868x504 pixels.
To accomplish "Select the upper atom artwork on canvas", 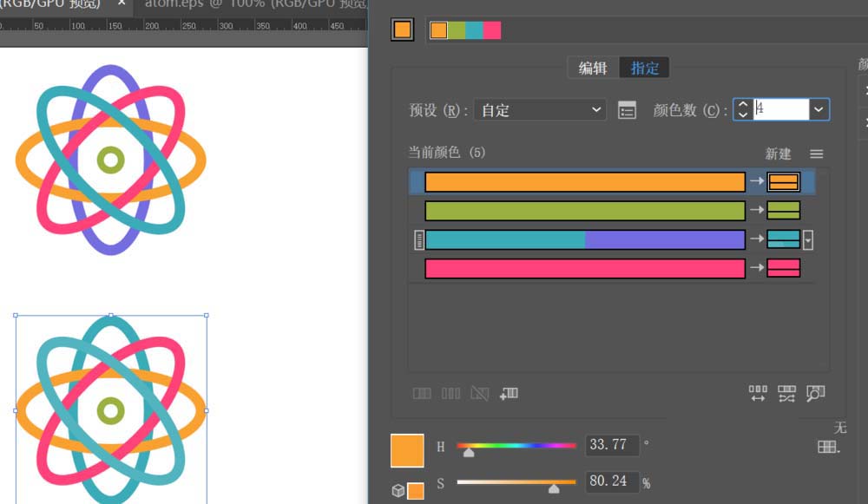I will click(111, 160).
